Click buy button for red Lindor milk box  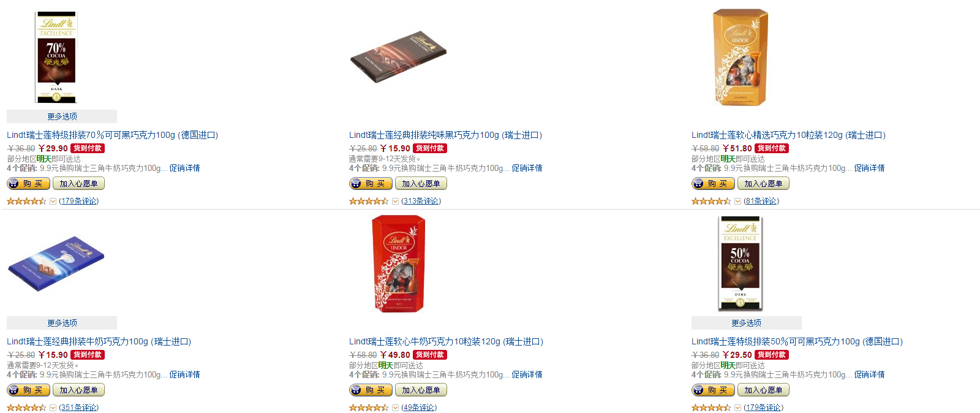(x=371, y=390)
